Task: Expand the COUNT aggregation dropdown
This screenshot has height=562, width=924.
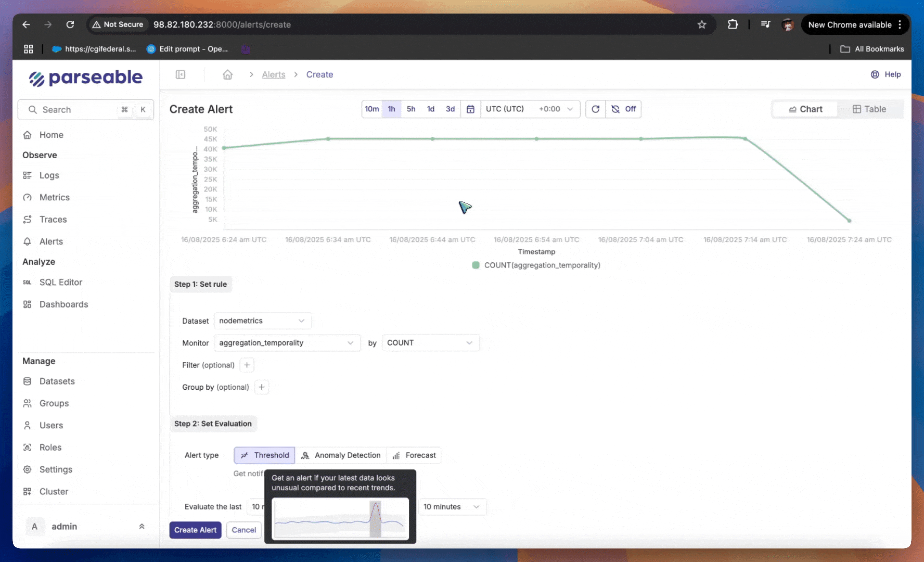Action: click(x=430, y=343)
